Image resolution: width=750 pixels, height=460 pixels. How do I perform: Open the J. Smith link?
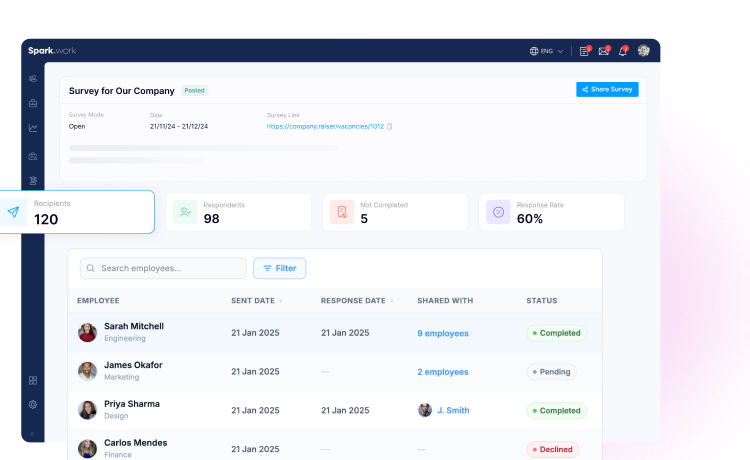[453, 410]
